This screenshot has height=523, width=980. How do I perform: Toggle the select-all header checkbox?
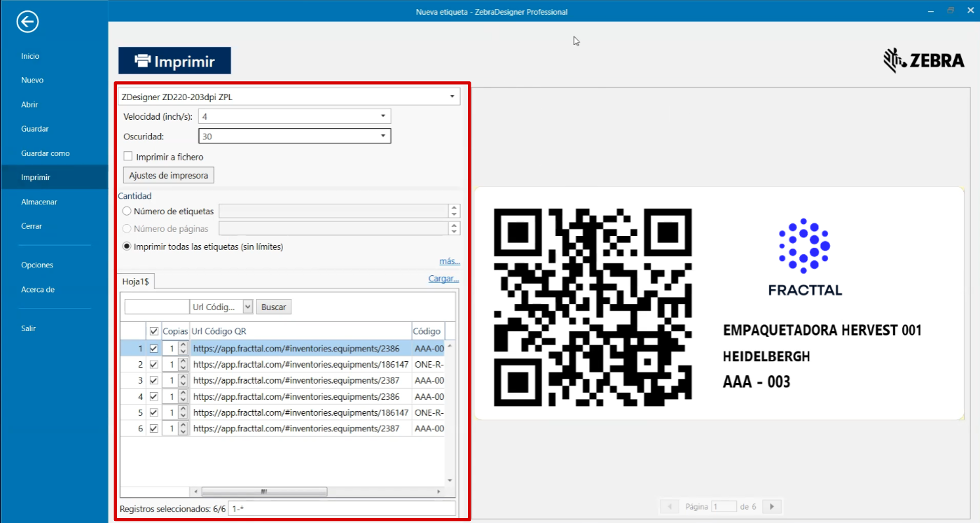153,331
